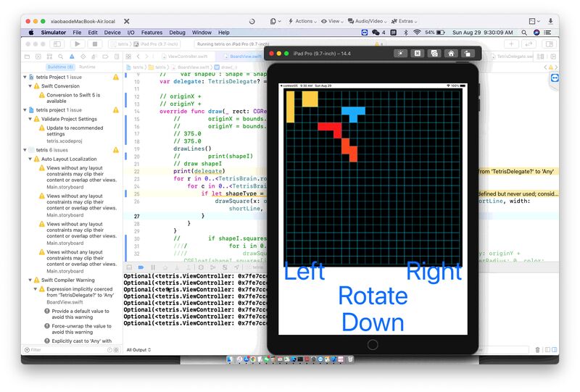
Task: Open the View dropdown in remote toolbar
Action: coord(332,22)
